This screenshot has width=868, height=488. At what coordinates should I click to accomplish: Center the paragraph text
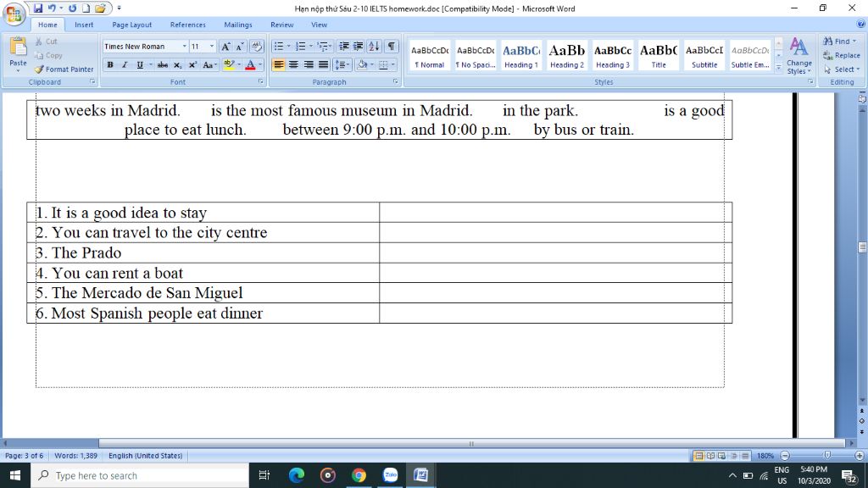(293, 64)
